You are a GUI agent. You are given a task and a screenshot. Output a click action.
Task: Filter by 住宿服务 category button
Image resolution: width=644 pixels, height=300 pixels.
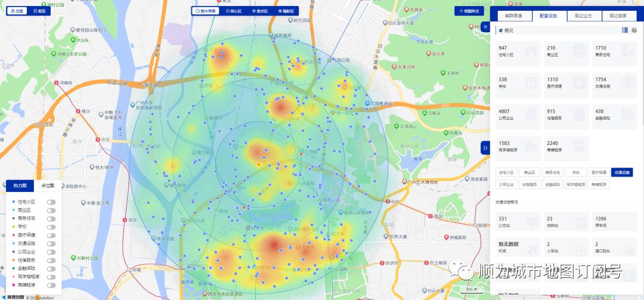[x=530, y=184]
